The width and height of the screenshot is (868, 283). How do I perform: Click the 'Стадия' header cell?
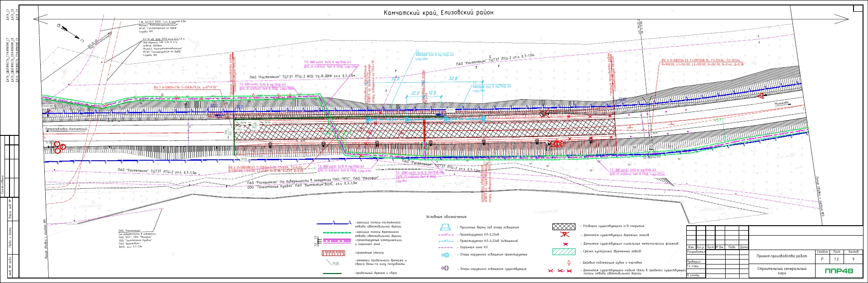click(x=823, y=252)
